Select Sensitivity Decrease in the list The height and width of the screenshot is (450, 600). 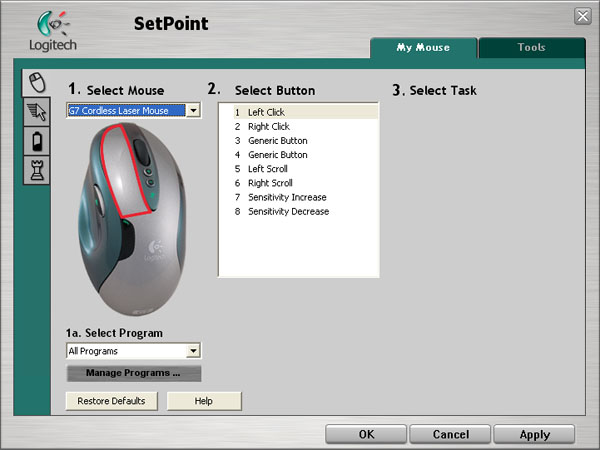[x=305, y=211]
